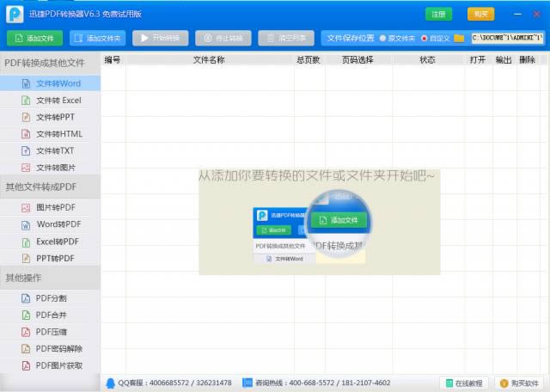The height and width of the screenshot is (392, 550).
Task: Minimize the PDF converter window
Action: [x=517, y=15]
